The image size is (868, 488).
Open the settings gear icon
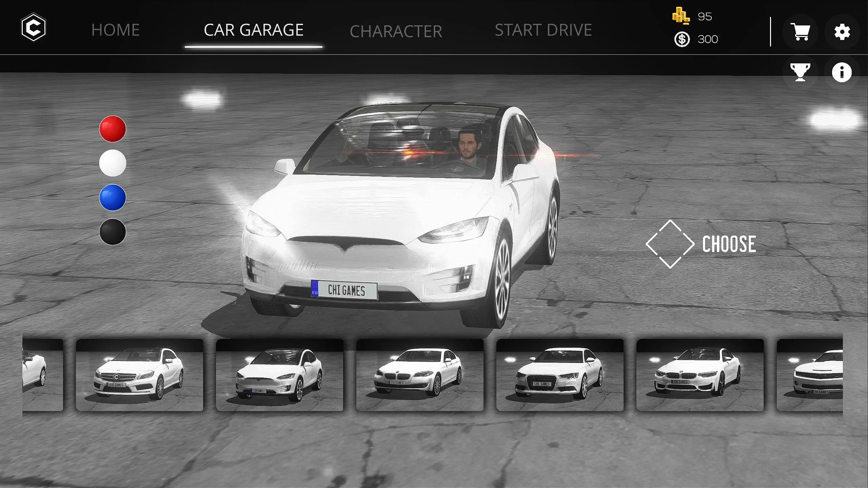(843, 32)
